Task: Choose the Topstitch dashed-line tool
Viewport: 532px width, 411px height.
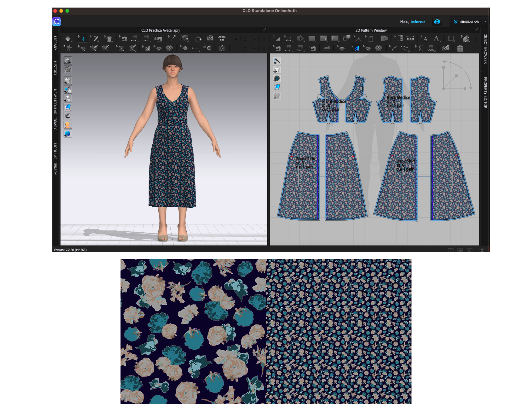Action: 393,48
